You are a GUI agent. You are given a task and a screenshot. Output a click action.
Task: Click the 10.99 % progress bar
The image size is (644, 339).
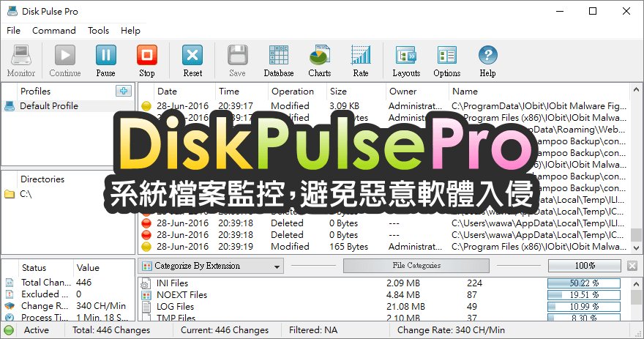coord(584,307)
